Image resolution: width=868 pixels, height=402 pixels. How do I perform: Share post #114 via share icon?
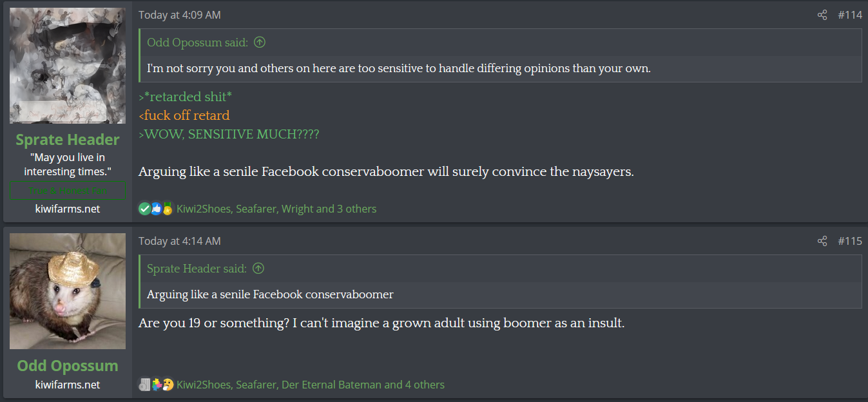pyautogui.click(x=822, y=15)
